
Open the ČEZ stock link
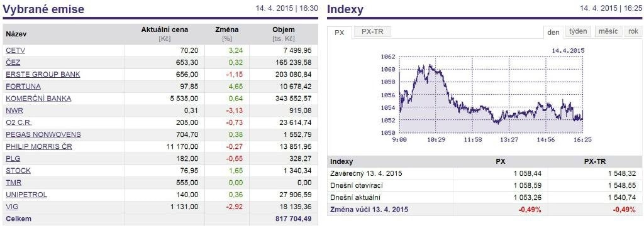coord(13,62)
